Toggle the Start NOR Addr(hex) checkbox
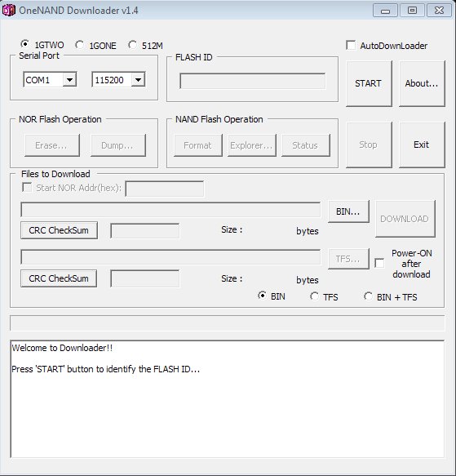 tap(27, 187)
